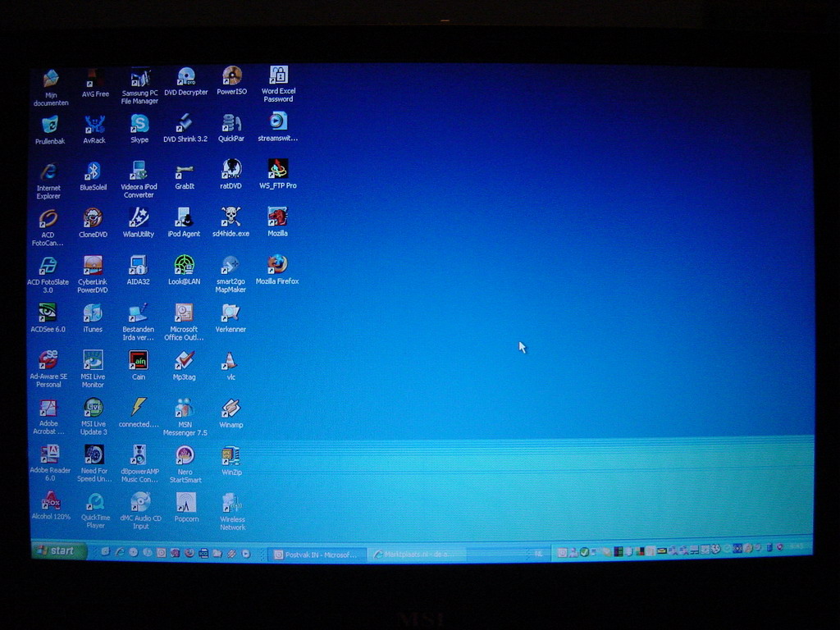Click the Samsung PC File Manager icon
Screen dimensions: 840x630
[x=139, y=85]
